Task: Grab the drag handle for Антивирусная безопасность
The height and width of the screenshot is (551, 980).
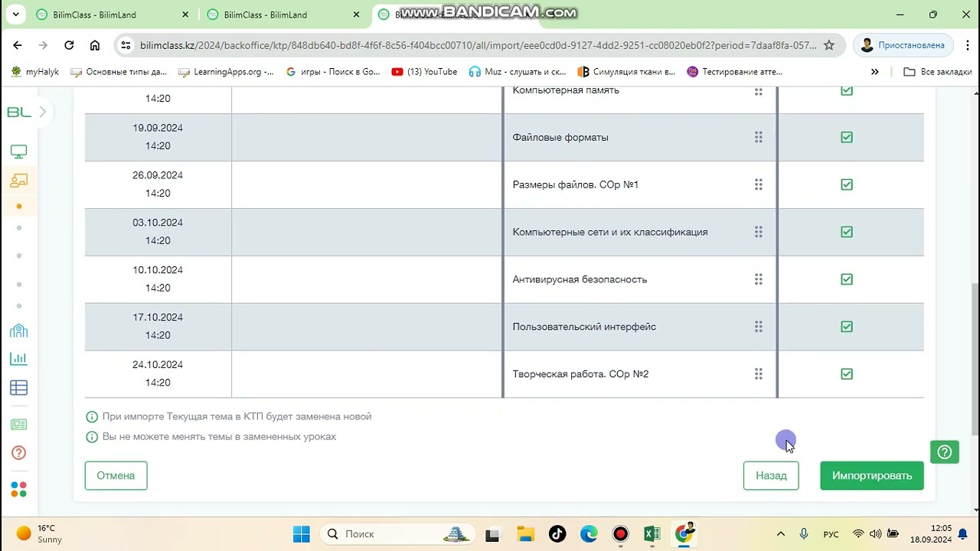Action: point(759,279)
